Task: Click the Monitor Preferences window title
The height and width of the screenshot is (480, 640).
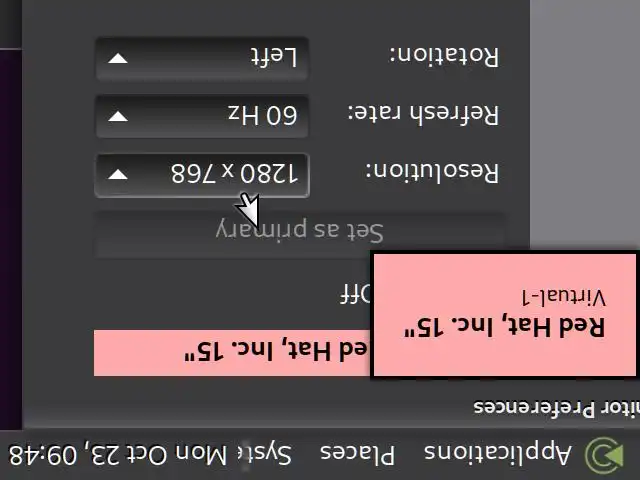Action: click(x=557, y=407)
